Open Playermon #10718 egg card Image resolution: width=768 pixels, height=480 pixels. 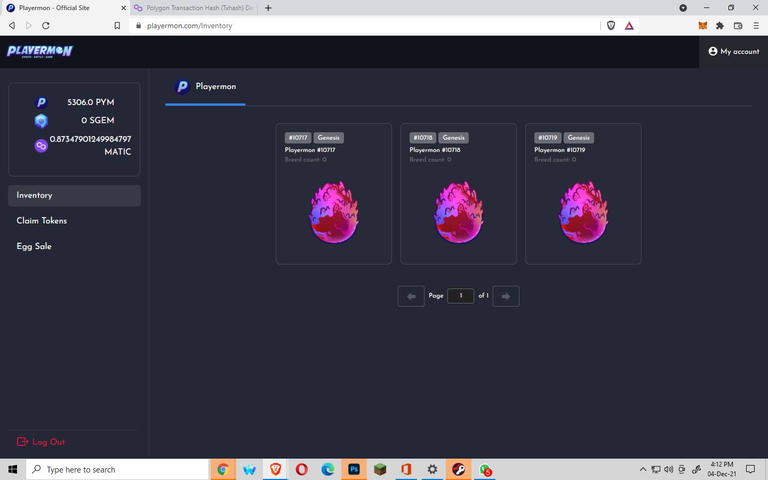[x=458, y=194]
